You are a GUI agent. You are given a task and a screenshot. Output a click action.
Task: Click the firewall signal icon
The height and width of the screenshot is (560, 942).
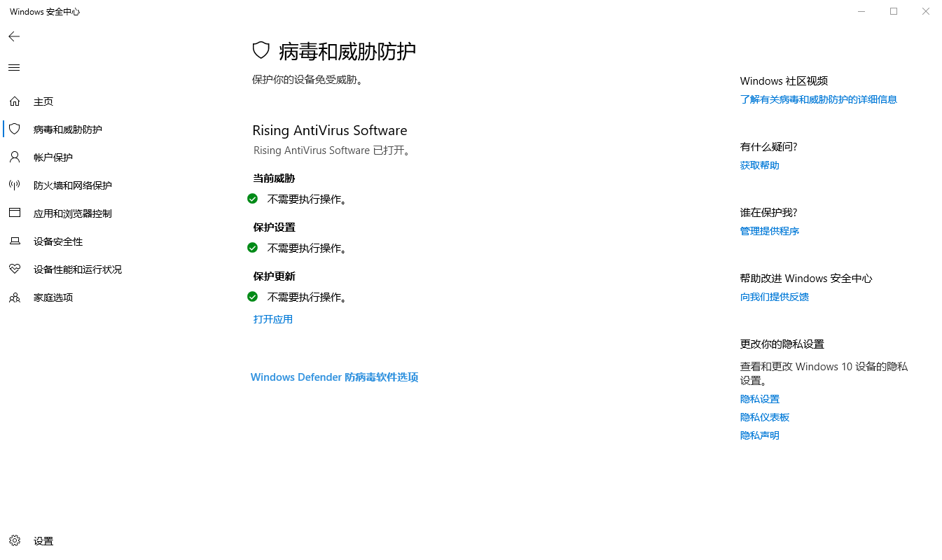(x=15, y=185)
